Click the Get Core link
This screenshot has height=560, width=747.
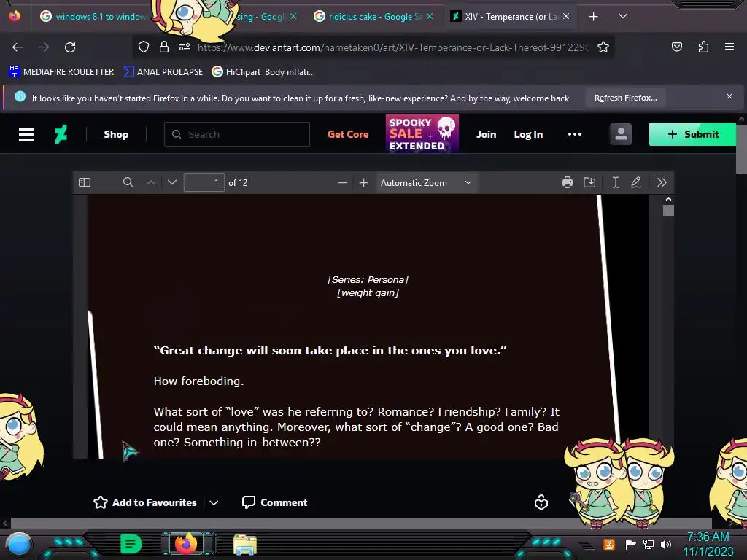(348, 134)
